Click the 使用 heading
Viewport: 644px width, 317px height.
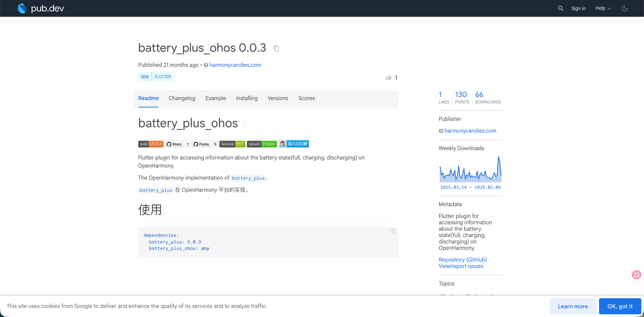[x=150, y=210]
